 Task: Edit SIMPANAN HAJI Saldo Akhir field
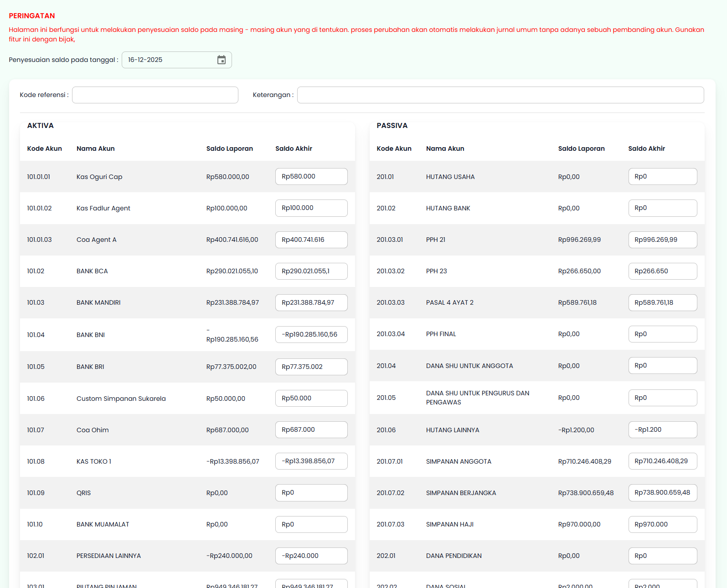[x=662, y=525]
